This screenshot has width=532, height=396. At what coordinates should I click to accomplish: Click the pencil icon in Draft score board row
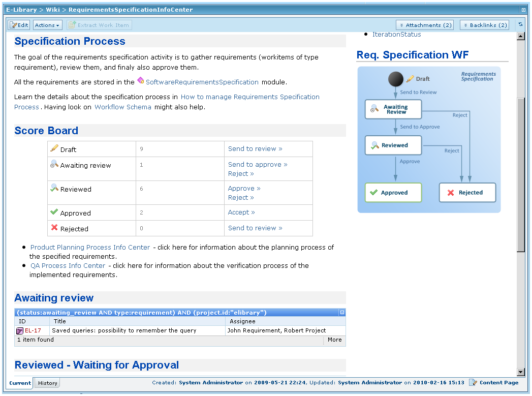(53, 148)
